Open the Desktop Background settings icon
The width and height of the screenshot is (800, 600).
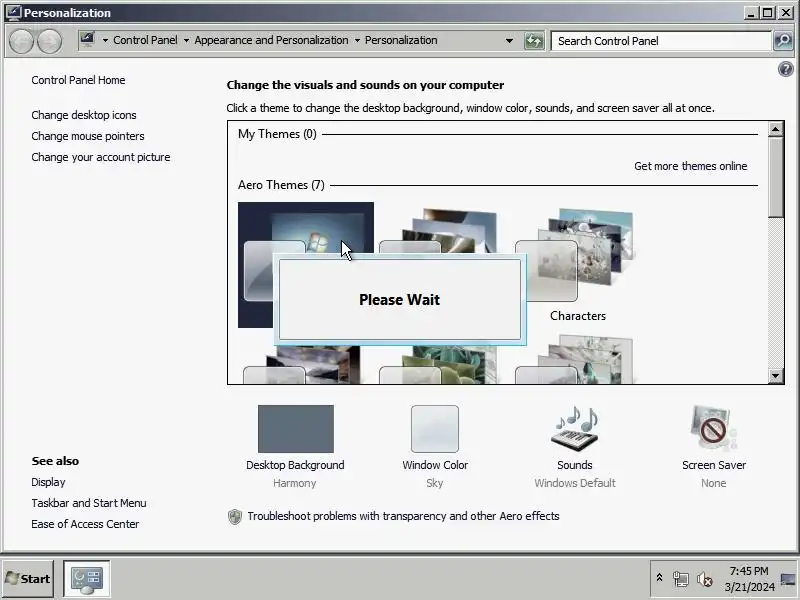tap(295, 429)
